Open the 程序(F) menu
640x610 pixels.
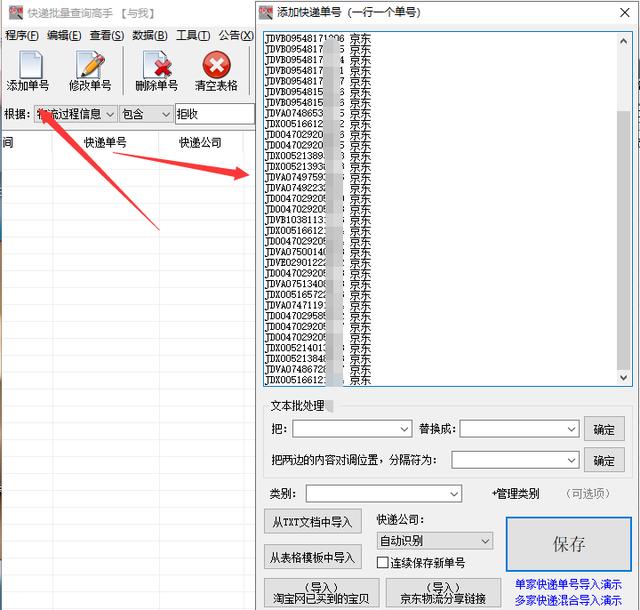pos(21,35)
